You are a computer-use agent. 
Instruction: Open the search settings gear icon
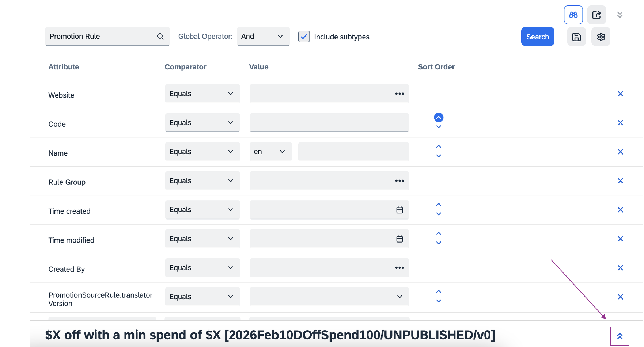point(601,37)
